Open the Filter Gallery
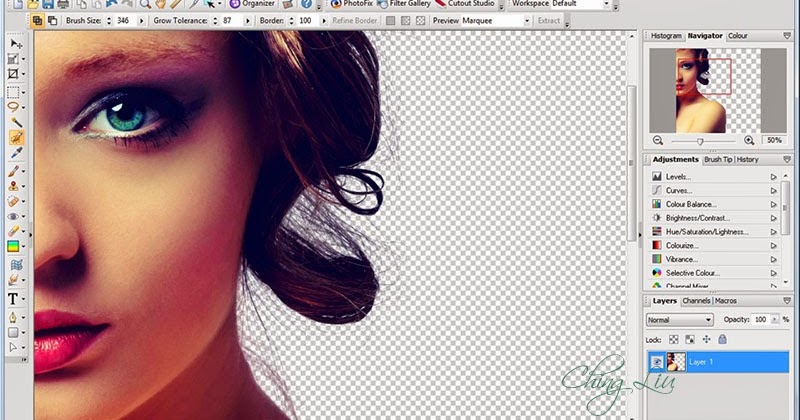The height and width of the screenshot is (420, 800). tap(404, 4)
